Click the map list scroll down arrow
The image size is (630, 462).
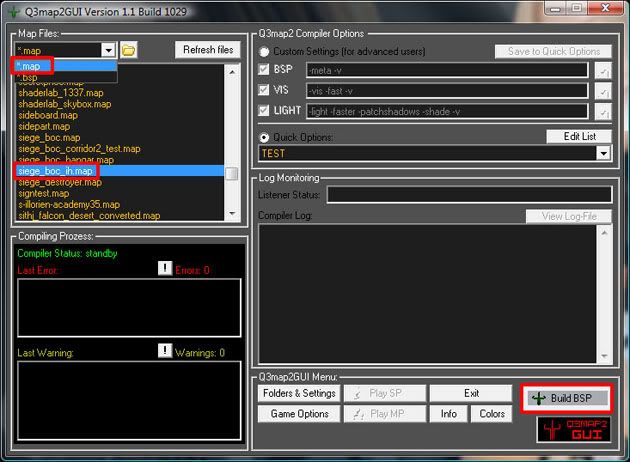point(232,213)
